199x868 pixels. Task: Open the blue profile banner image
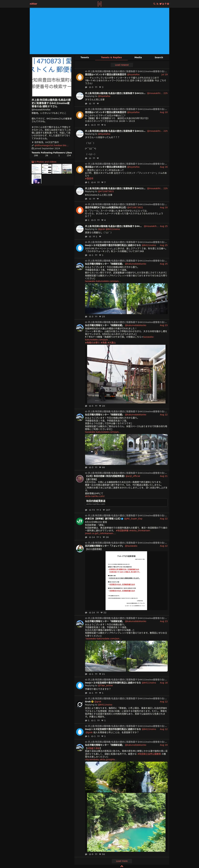pyautogui.click(x=99, y=31)
